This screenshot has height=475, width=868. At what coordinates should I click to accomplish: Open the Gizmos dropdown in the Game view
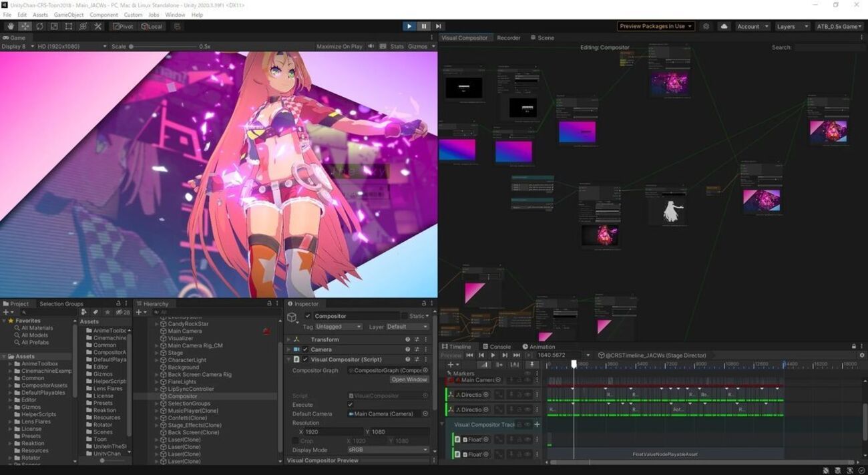(x=421, y=46)
